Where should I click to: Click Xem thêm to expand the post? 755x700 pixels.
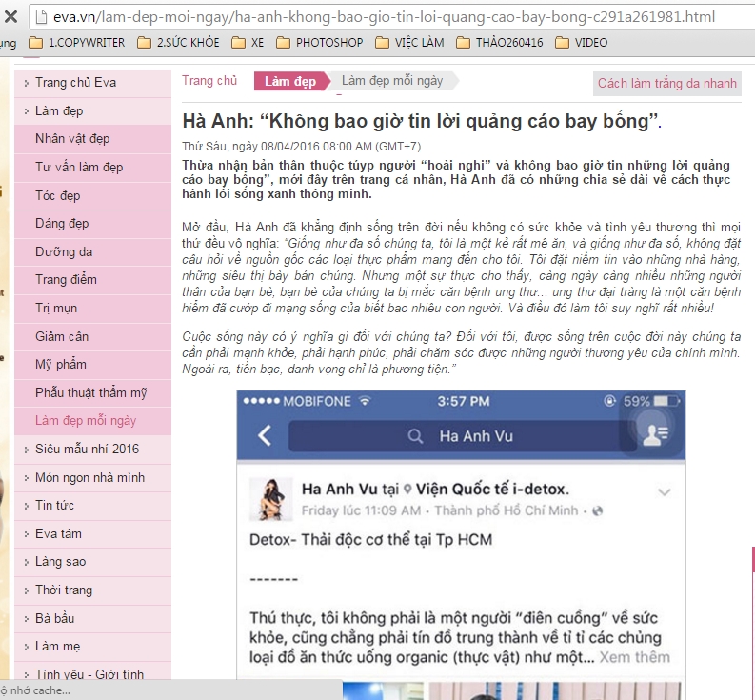pyautogui.click(x=635, y=657)
